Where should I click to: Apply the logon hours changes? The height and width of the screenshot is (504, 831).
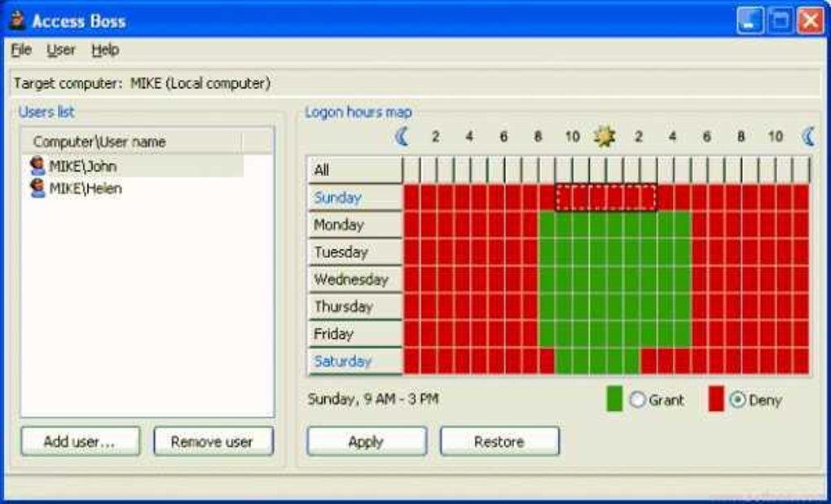tap(367, 441)
